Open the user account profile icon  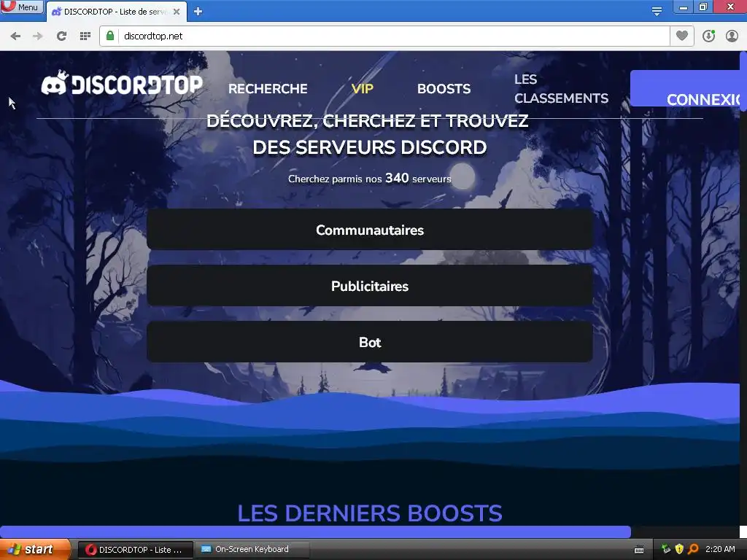732,36
